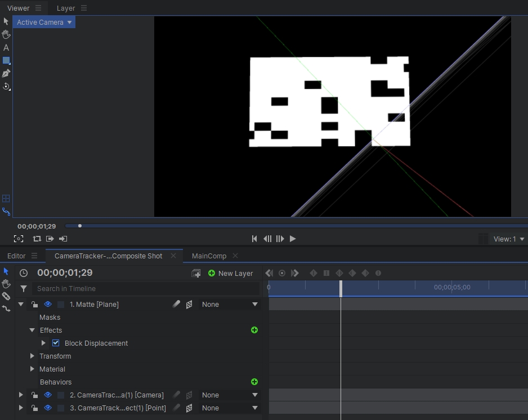Switch to the MainComp tab
Image resolution: width=528 pixels, height=420 pixels.
tap(209, 256)
